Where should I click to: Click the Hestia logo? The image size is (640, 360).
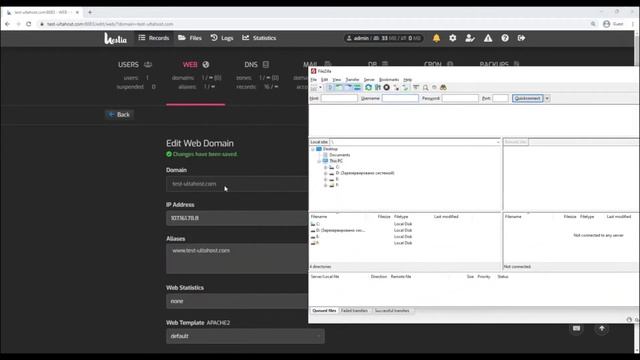116,38
